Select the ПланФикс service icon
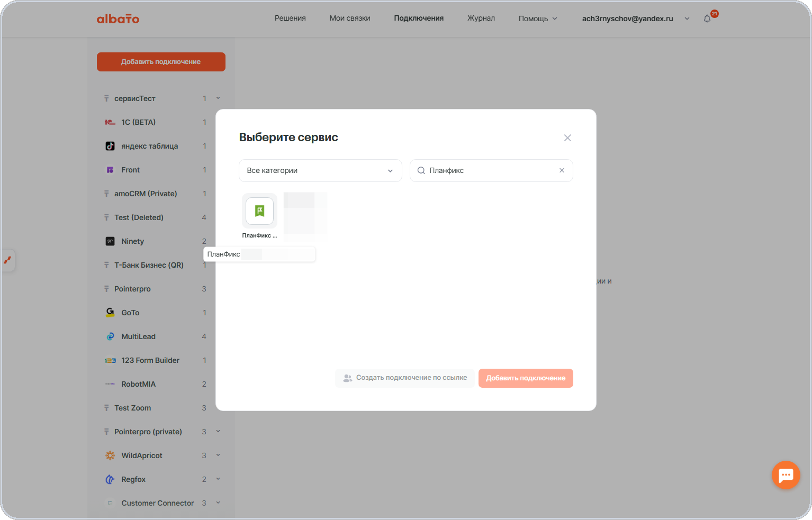Viewport: 812px width, 520px height. pos(259,211)
